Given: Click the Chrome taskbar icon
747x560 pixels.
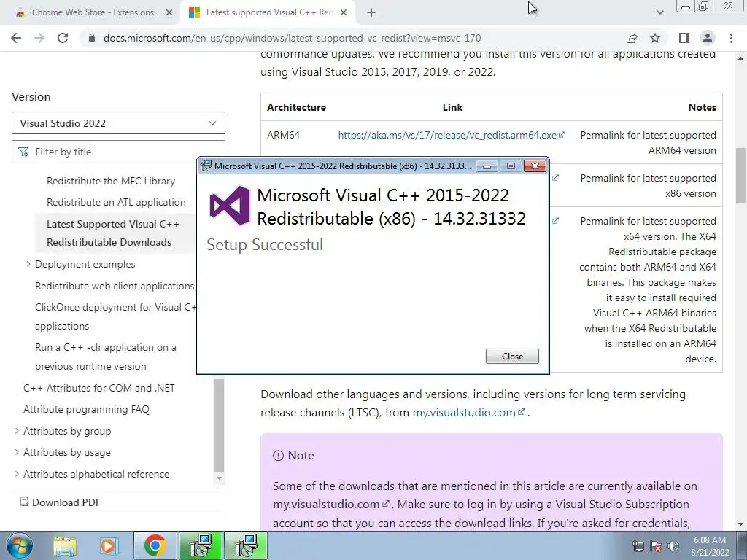Looking at the screenshot, I should pos(155,545).
